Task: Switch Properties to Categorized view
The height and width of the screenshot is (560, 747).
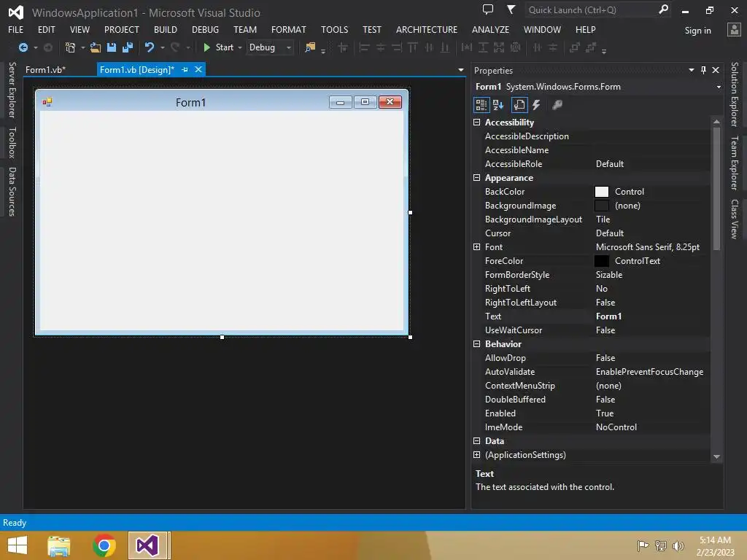Action: click(481, 105)
